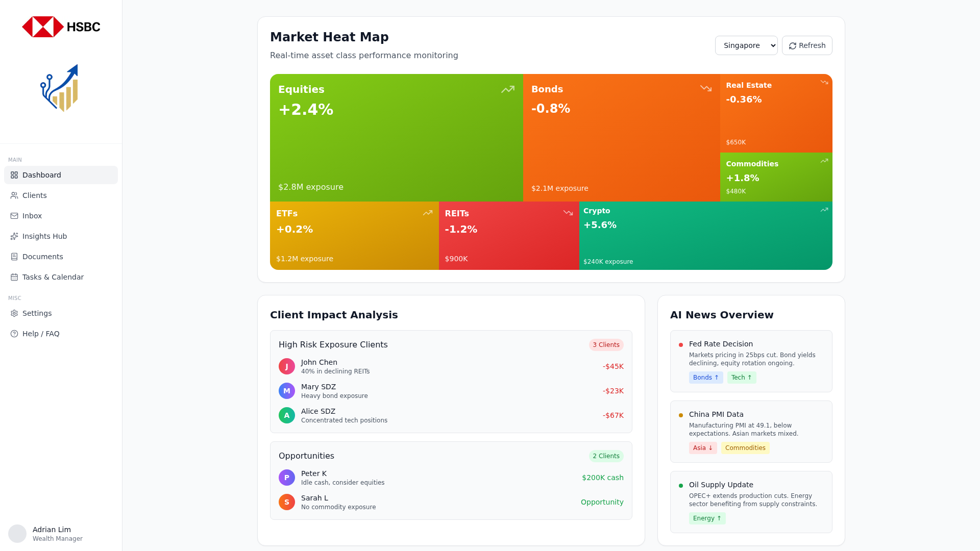Click Mary SDZ's -$23K value
The height and width of the screenshot is (551, 980).
pyautogui.click(x=613, y=391)
